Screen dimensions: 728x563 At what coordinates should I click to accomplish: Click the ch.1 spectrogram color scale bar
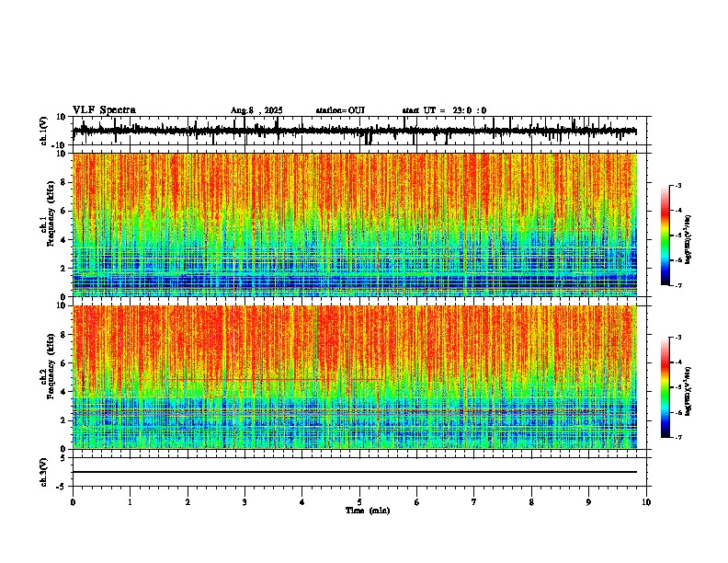(665, 236)
